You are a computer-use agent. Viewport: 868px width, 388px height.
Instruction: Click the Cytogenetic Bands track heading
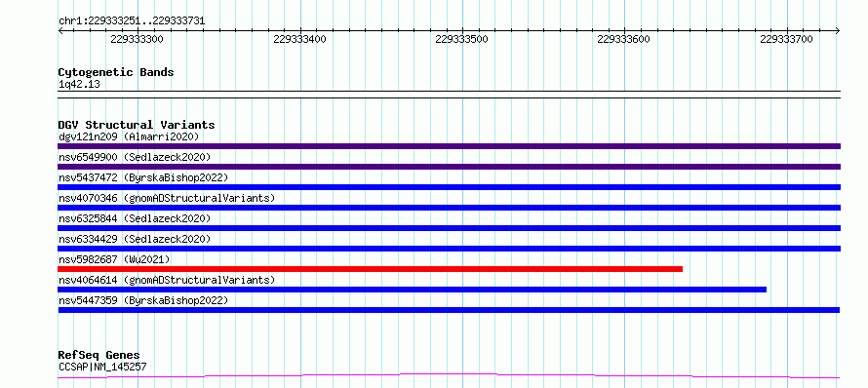click(x=116, y=72)
